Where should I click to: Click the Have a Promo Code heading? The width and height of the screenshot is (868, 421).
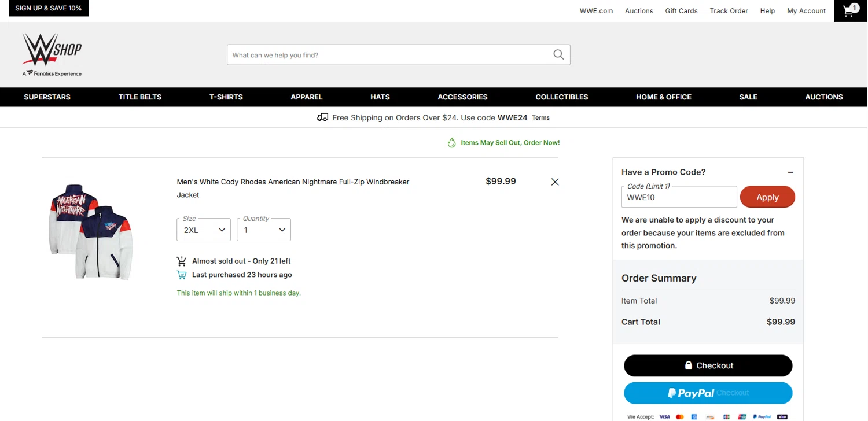click(x=663, y=172)
